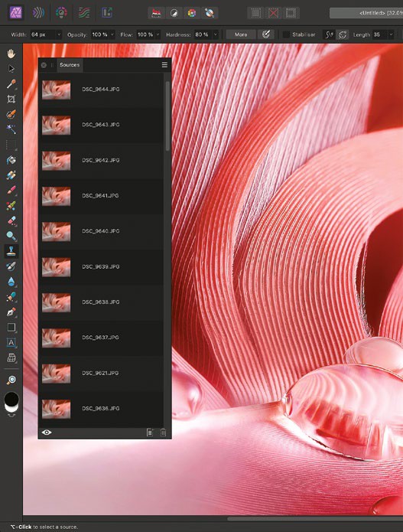Expand the Hardness dropdown
403x532 pixels.
point(215,34)
